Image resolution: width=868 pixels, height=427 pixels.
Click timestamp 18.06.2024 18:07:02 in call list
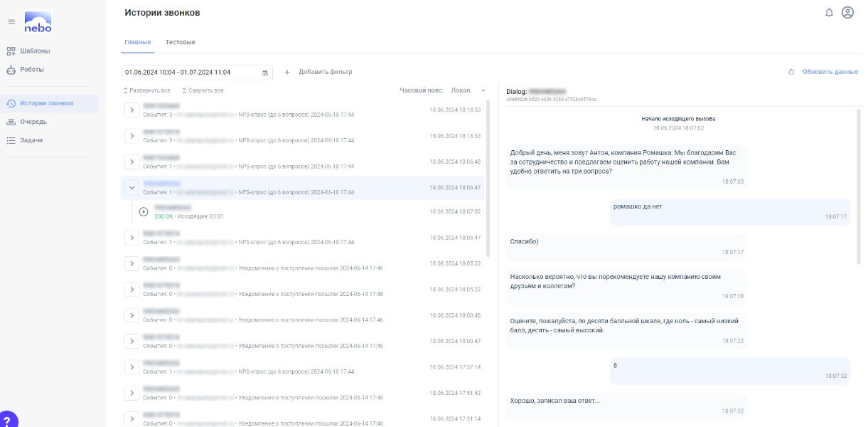tap(455, 211)
